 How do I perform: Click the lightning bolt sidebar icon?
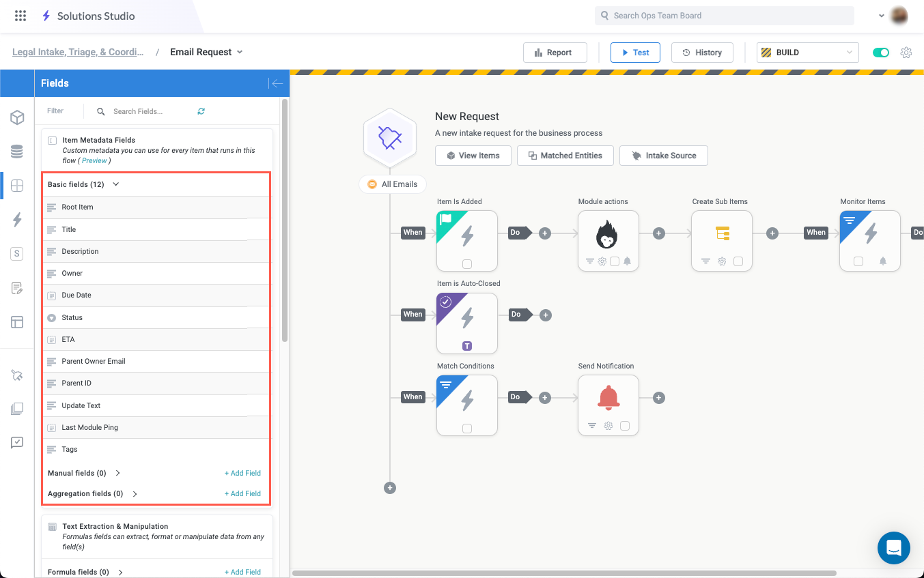click(17, 219)
